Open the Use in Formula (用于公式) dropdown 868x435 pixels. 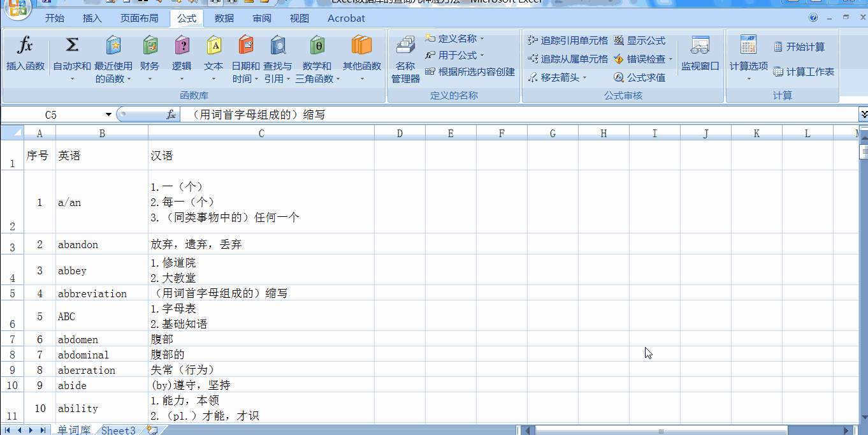[454, 55]
